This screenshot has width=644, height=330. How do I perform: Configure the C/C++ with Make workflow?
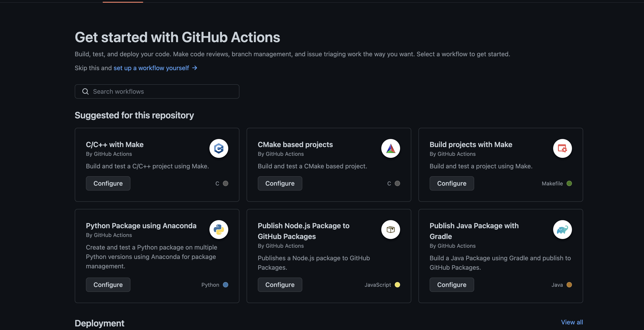108,184
